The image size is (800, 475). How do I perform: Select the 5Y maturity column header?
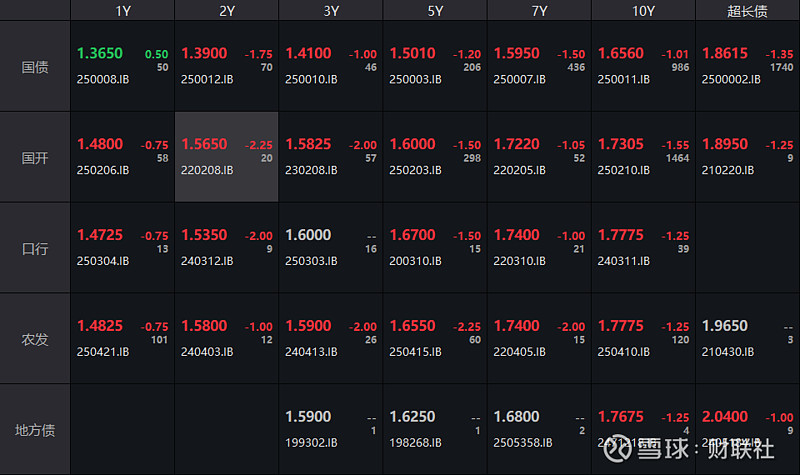(x=435, y=10)
